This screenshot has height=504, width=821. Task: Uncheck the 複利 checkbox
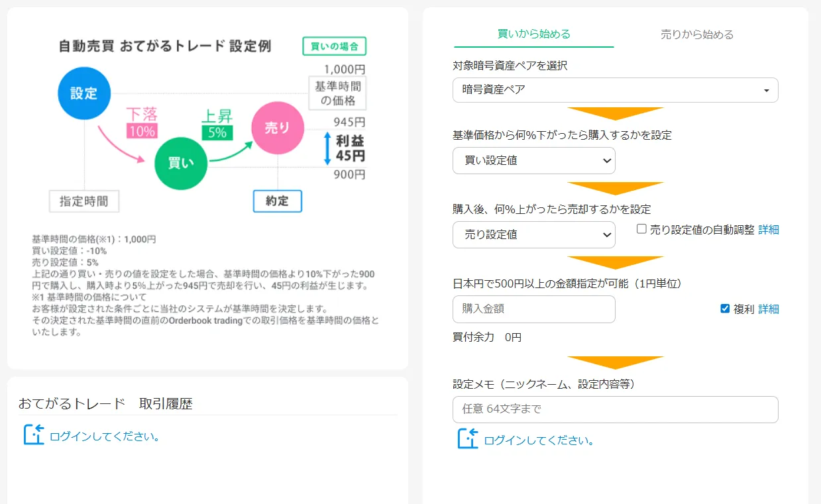[725, 309]
